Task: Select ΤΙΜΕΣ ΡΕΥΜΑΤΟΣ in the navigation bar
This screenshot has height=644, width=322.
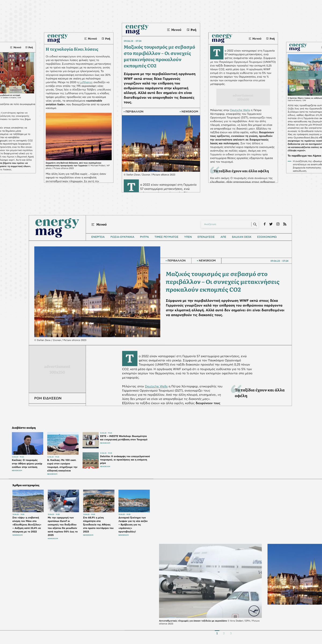Action: click(166, 237)
